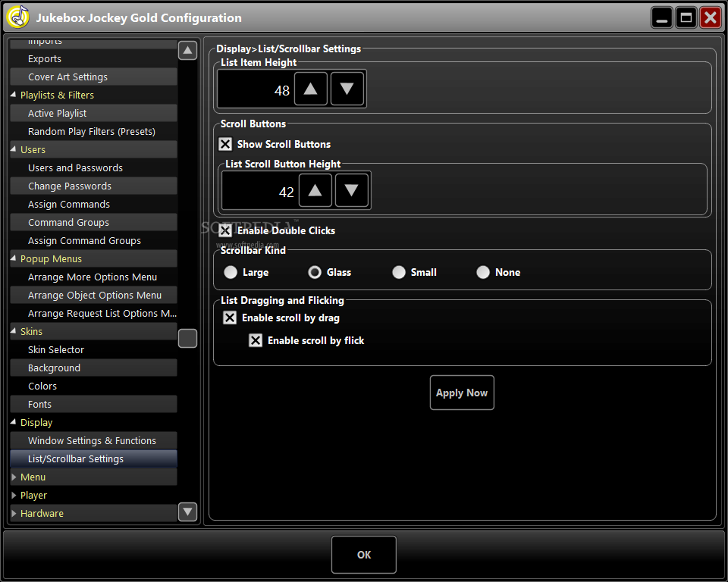Disable Enable scroll by drag
728x582 pixels.
pos(230,318)
